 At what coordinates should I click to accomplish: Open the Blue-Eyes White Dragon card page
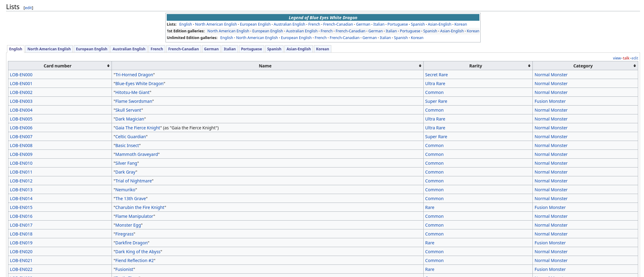coord(140,83)
